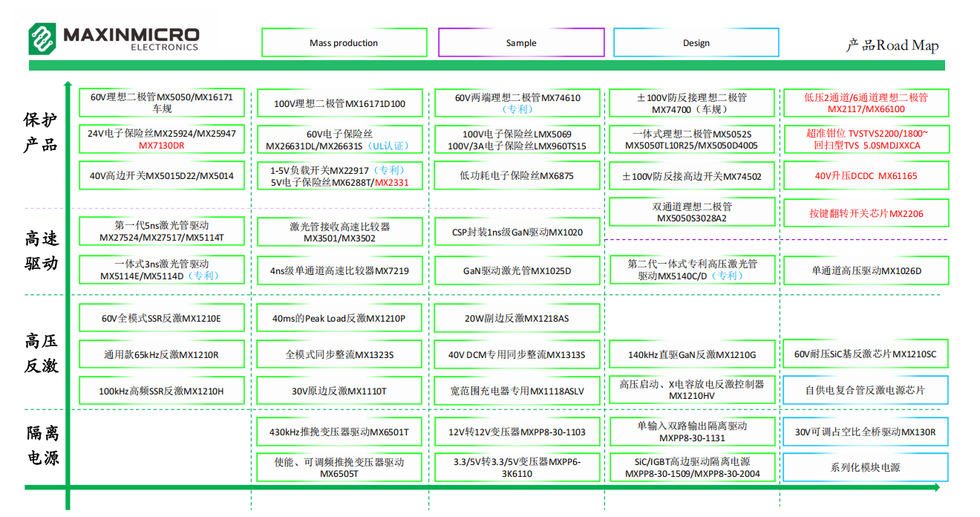
Task: Select the 100kHz高频SSR反激MX1210H box
Action: 162,391
